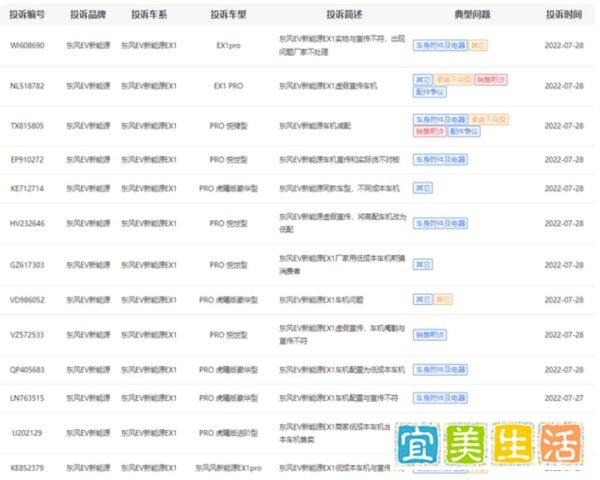600x480 pixels.
Task: Click the 投诉车型 column header
Action: [x=228, y=15]
